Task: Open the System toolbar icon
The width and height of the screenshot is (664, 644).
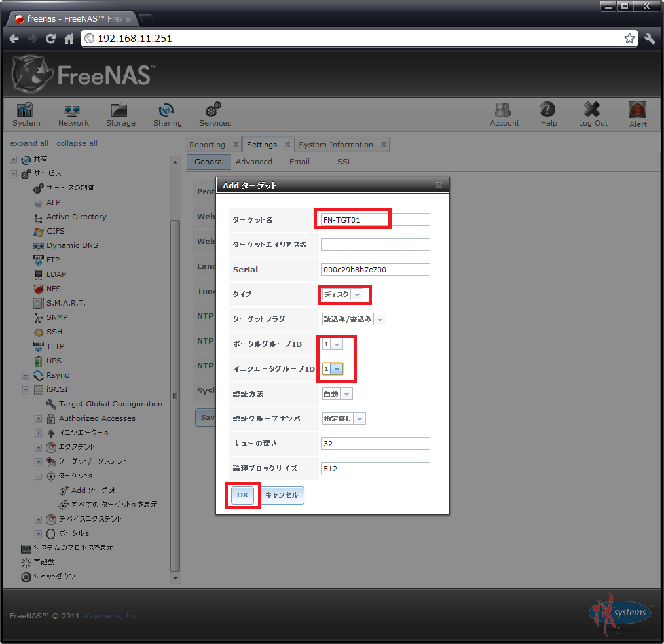Action: 26,115
